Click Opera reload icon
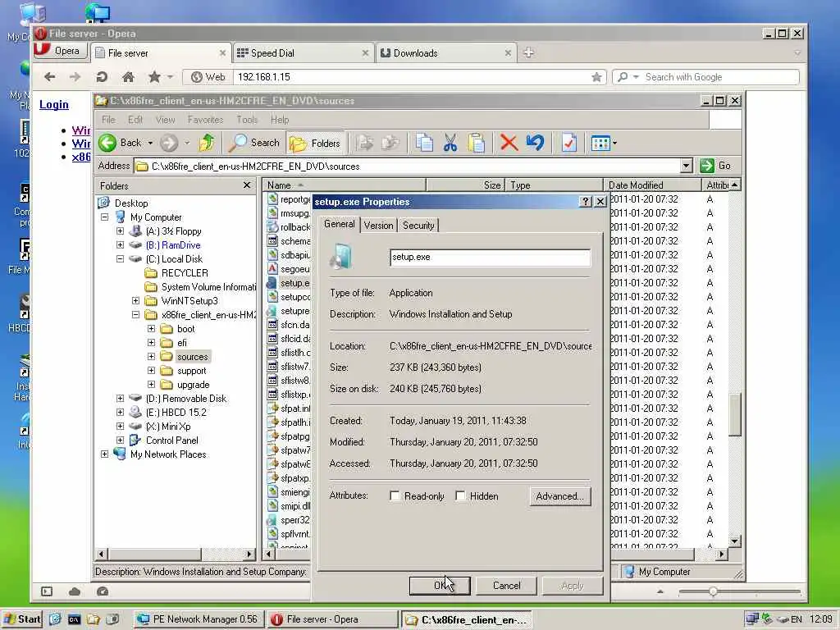Viewport: 840px width, 630px height. click(102, 77)
